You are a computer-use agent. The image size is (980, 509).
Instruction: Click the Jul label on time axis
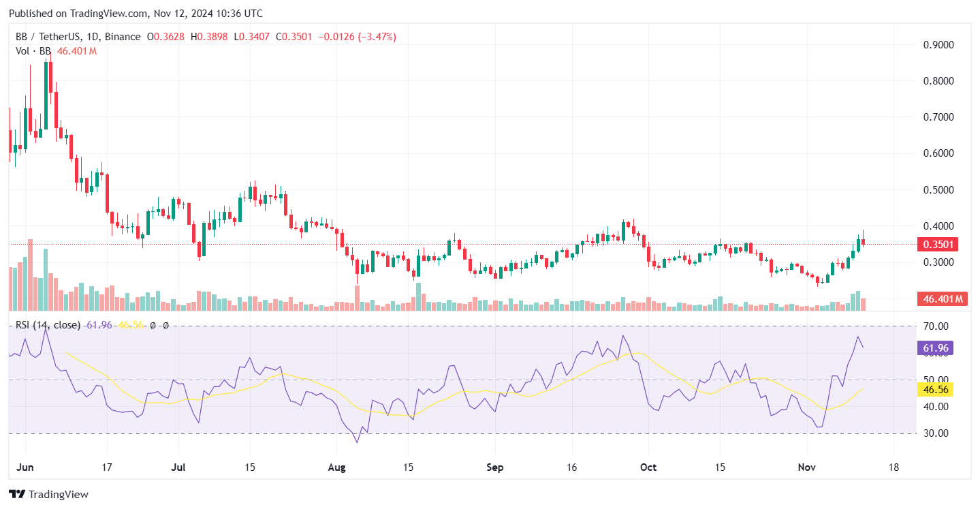(x=178, y=467)
